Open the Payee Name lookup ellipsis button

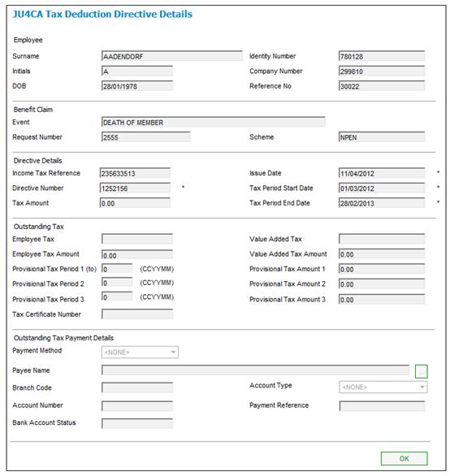421,371
